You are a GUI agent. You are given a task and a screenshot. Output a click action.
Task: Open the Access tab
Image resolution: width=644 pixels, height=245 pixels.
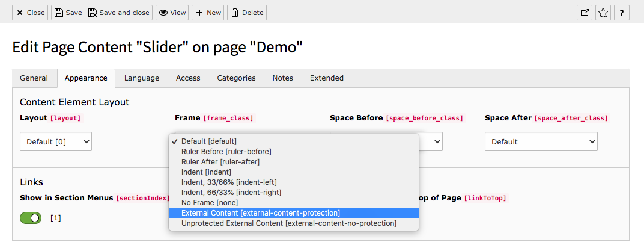[x=188, y=78]
